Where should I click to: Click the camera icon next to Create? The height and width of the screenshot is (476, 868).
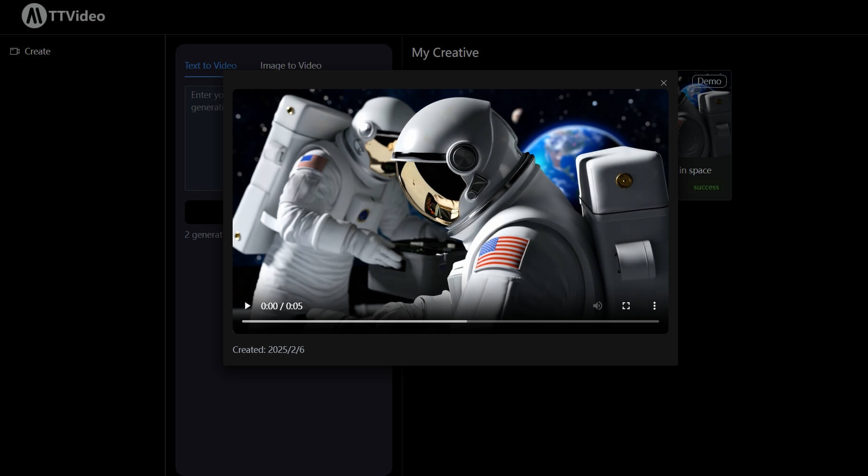[x=15, y=51]
